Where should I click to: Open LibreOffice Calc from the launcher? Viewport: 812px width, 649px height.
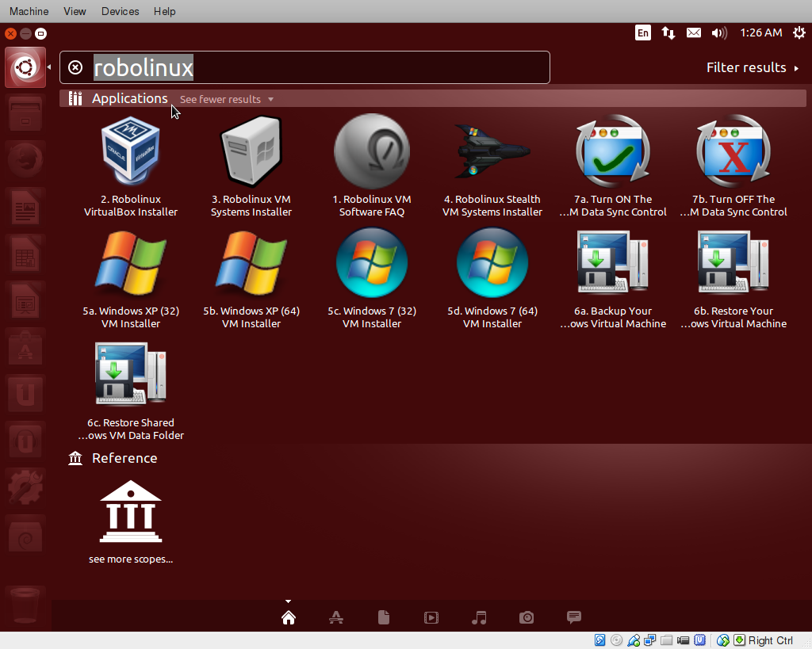pyautogui.click(x=25, y=254)
